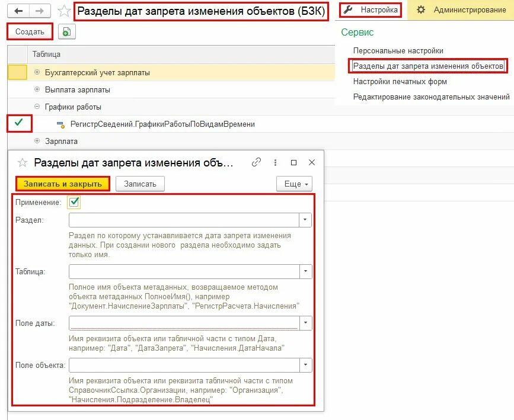514x420 pixels.
Task: Open the Таблица dropdown arrow
Action: coord(305,271)
